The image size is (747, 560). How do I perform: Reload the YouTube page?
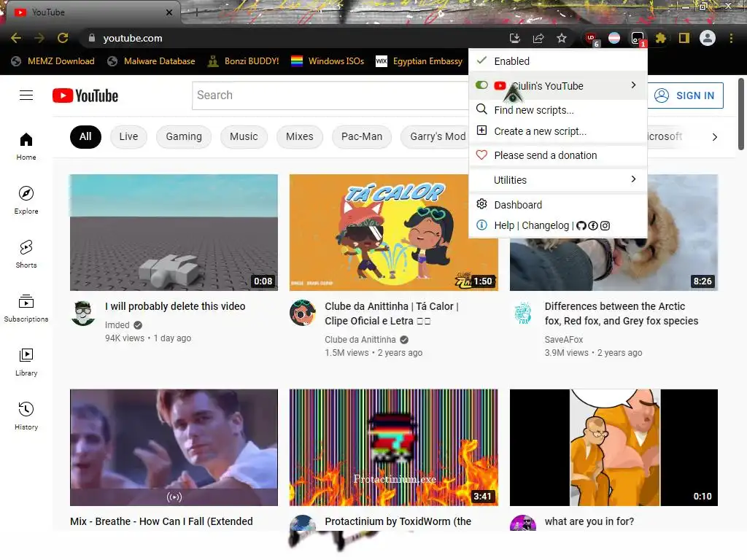point(63,38)
